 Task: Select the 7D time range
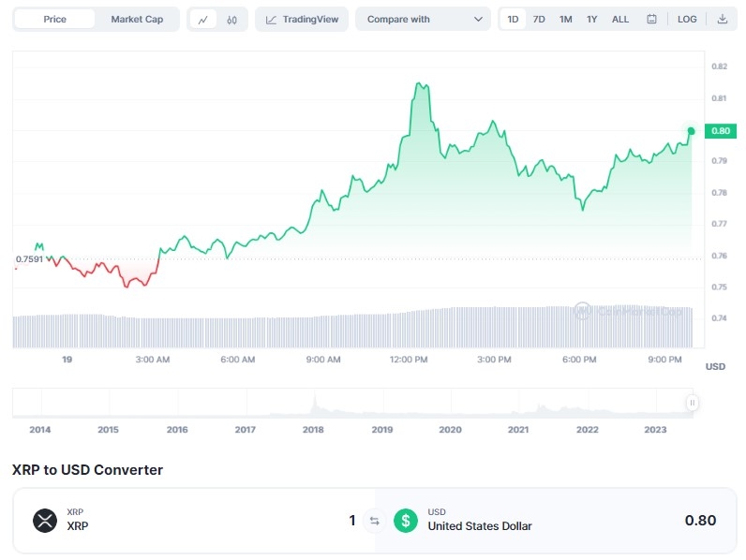click(539, 20)
